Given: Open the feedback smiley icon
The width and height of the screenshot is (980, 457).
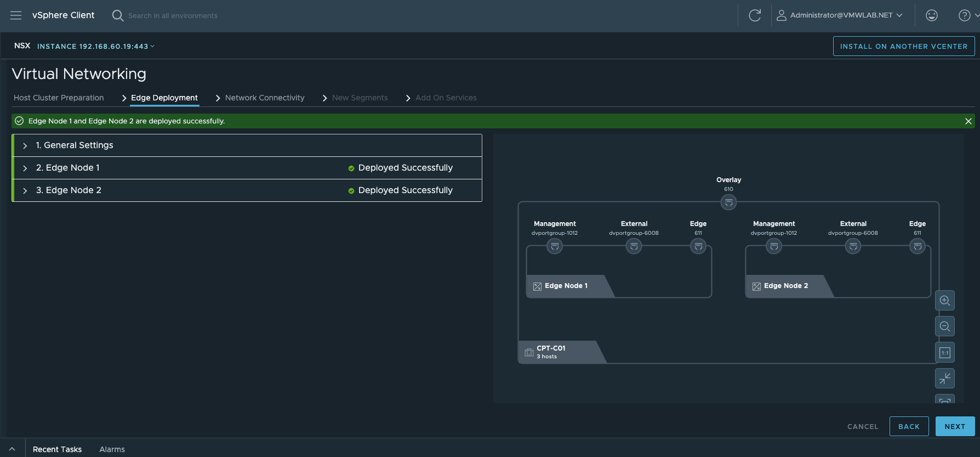Looking at the screenshot, I should click(932, 15).
